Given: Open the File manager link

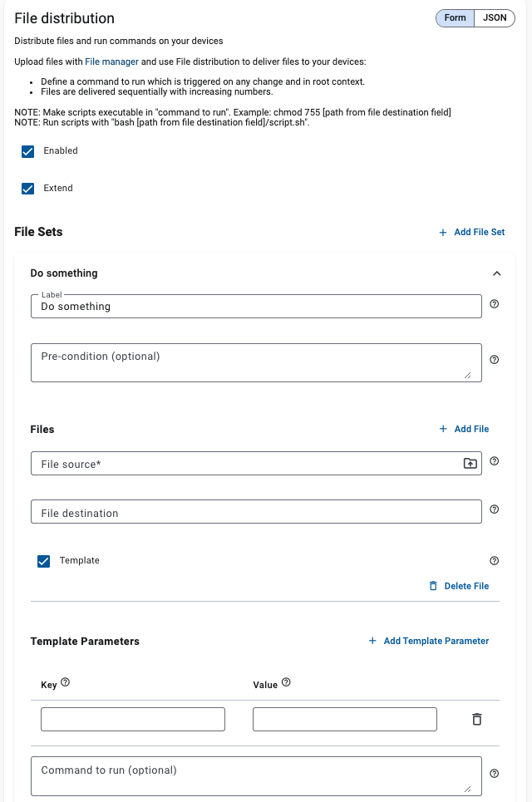Looking at the screenshot, I should [x=111, y=62].
